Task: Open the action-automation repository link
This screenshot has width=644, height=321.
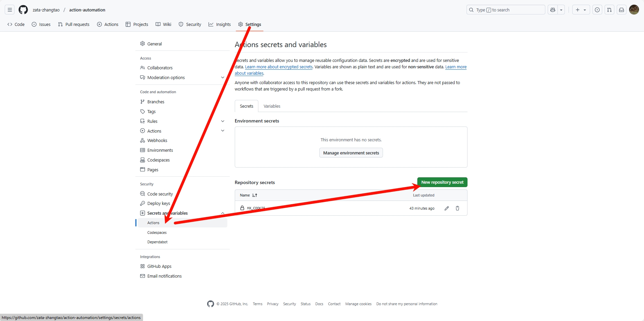Action: [87, 10]
